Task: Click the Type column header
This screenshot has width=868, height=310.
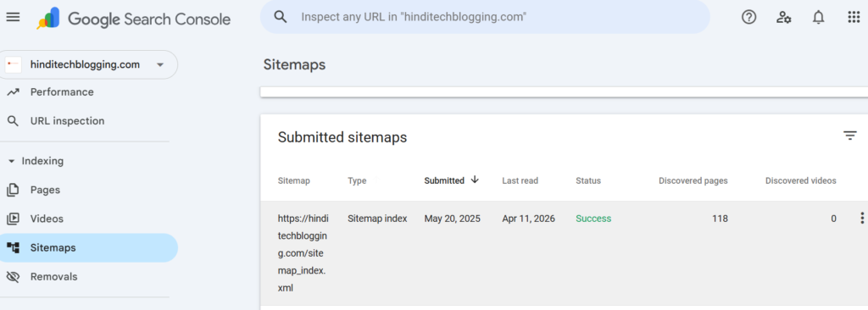Action: coord(357,180)
